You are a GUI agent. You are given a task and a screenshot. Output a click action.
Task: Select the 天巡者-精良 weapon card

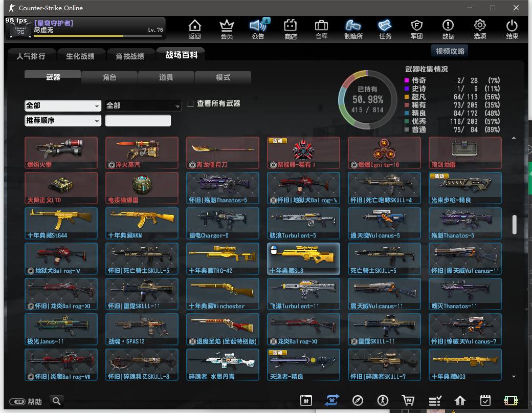[303, 364]
